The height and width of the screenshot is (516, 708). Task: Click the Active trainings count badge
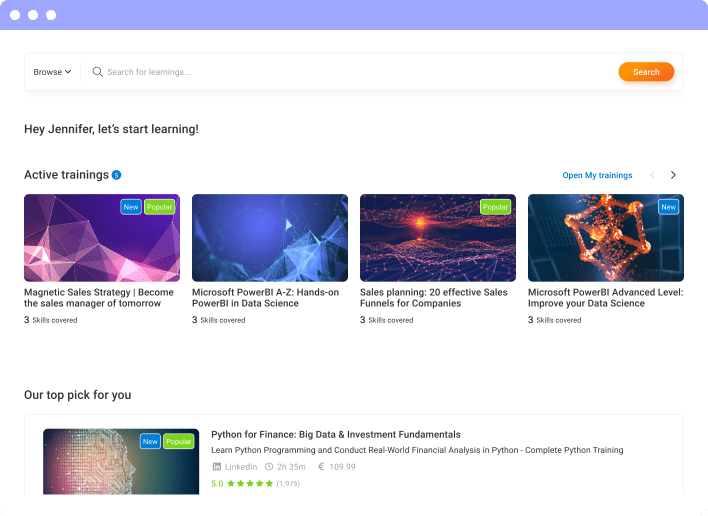click(116, 175)
